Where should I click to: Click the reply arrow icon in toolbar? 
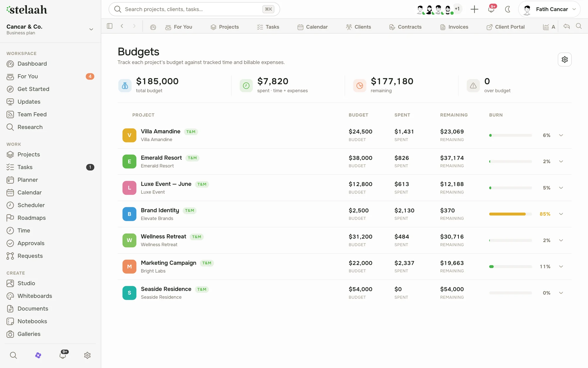pos(567,26)
